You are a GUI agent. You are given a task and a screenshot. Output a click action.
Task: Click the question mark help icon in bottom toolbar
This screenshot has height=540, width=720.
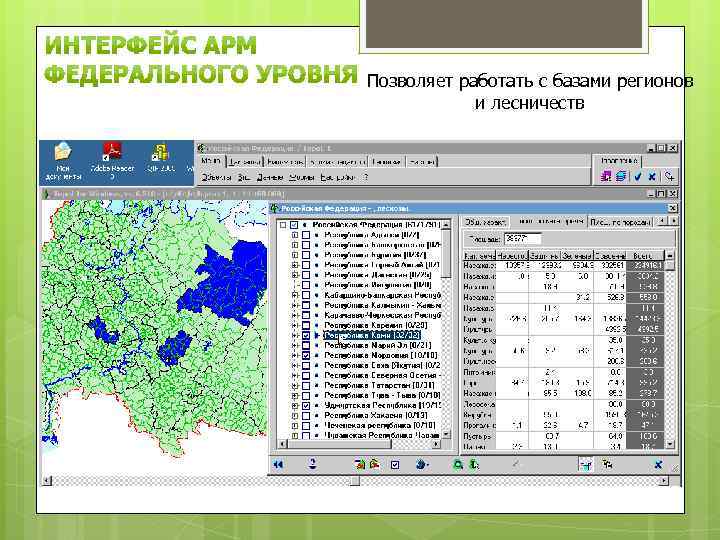coord(312,464)
